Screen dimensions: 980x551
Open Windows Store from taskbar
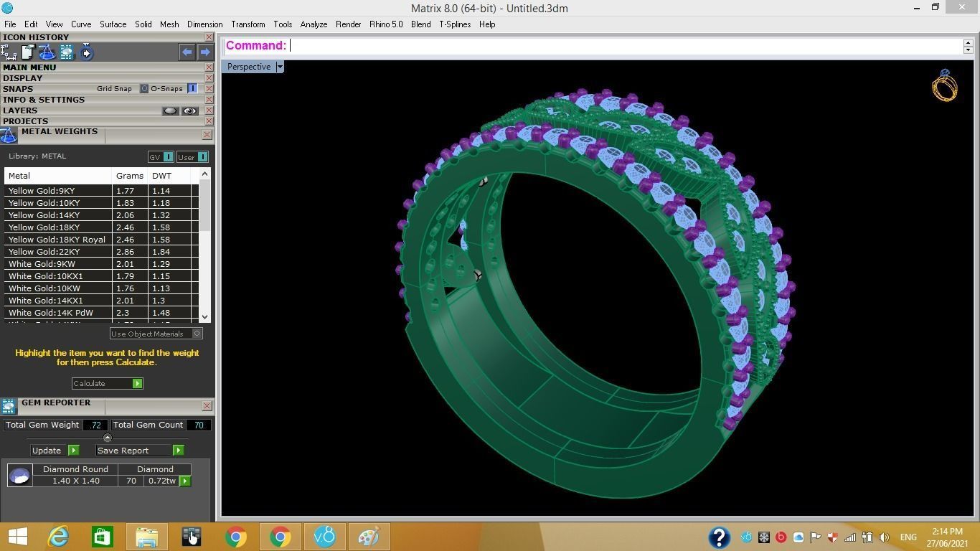[102, 537]
